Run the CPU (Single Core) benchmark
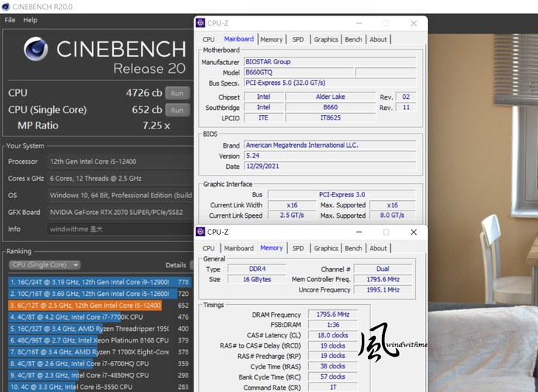This screenshot has height=392, width=538. pyautogui.click(x=177, y=110)
